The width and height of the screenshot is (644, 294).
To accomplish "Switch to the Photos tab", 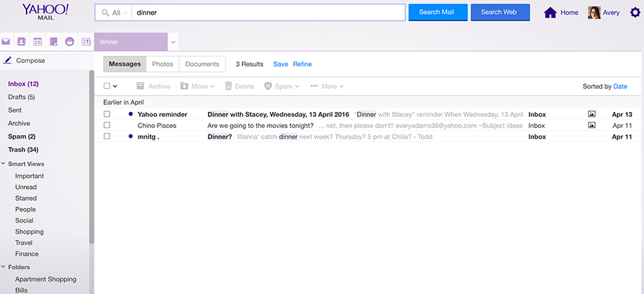I will 162,64.
